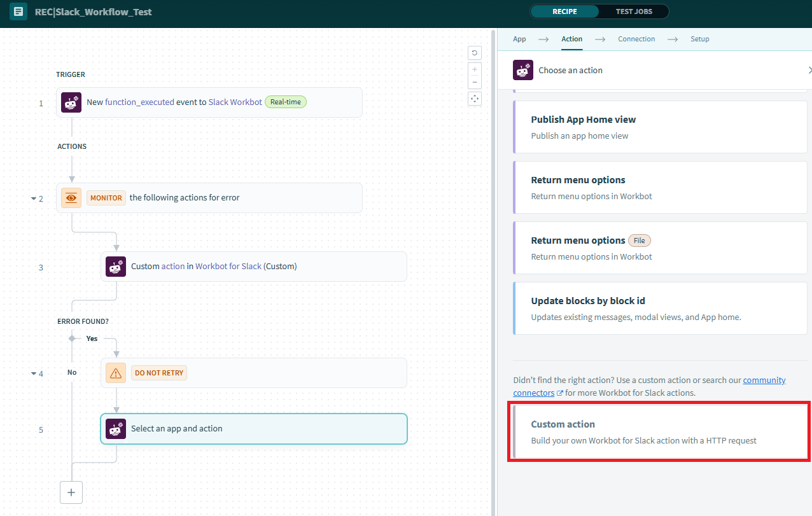
Task: Click step number 3 in the canvas
Action: (x=41, y=267)
